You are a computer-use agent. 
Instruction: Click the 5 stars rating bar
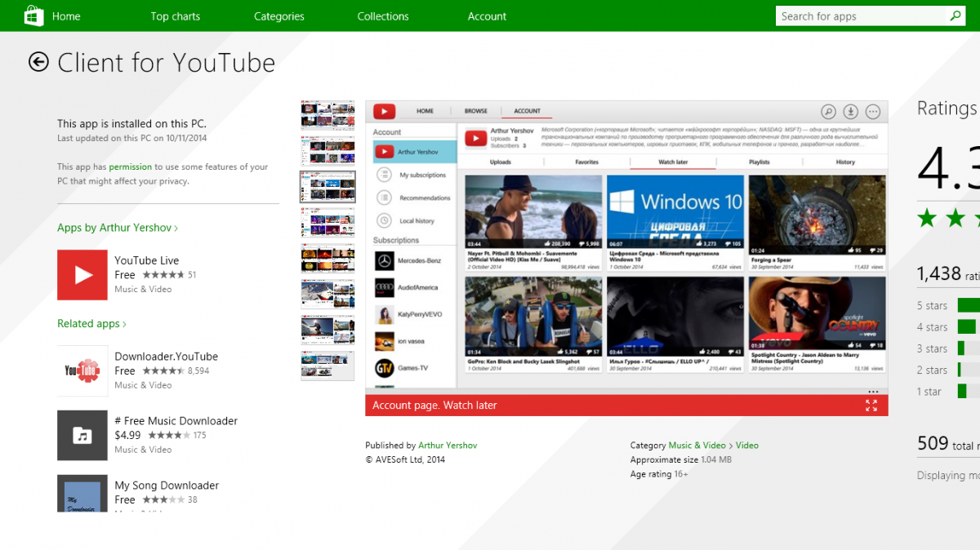click(969, 305)
